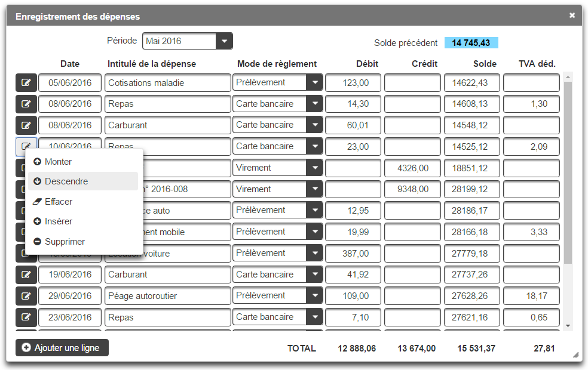This screenshot has width=588, height=370.
Task: Click the scrollbar up arrow
Action: pos(568,77)
